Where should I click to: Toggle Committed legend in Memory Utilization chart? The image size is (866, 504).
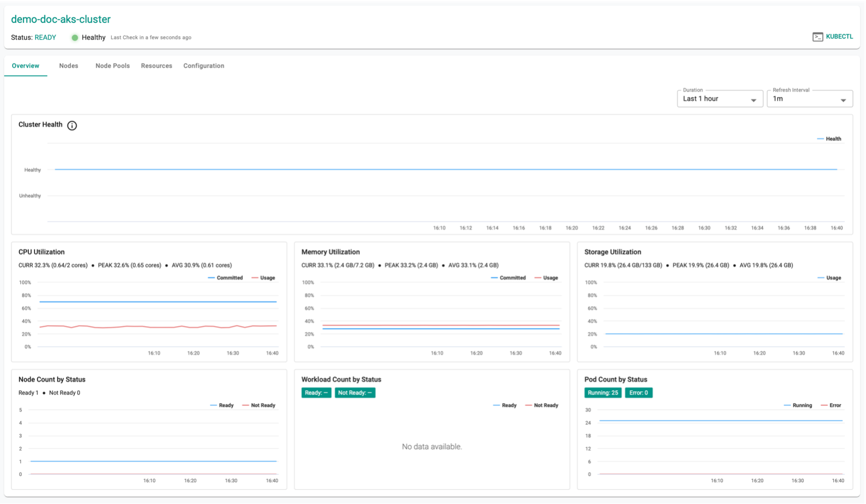coord(508,278)
